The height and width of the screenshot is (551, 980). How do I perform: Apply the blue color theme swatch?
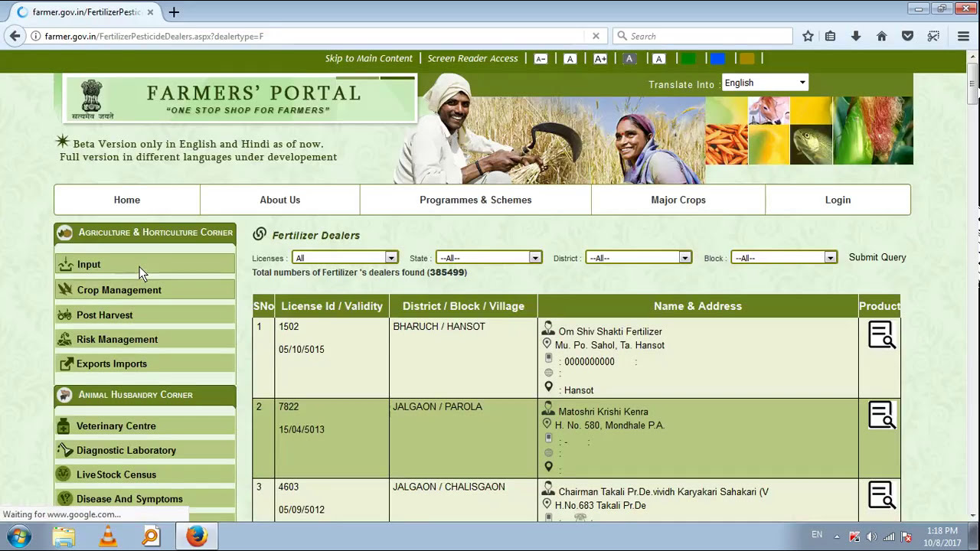point(717,59)
